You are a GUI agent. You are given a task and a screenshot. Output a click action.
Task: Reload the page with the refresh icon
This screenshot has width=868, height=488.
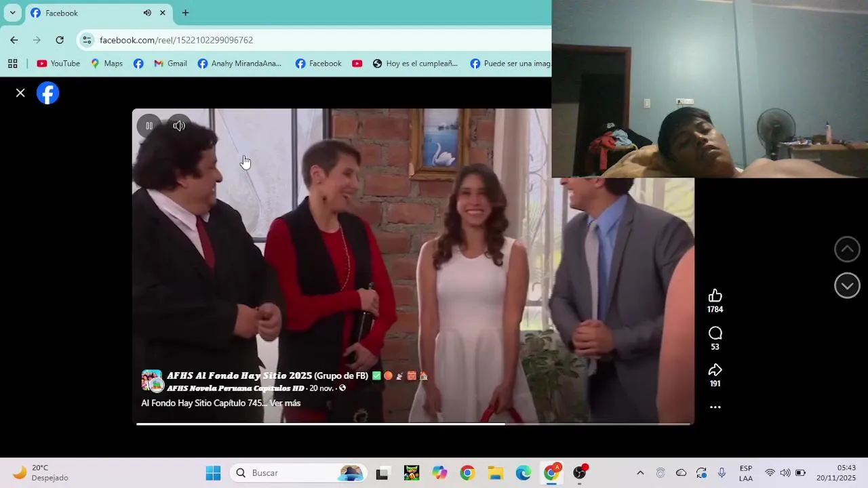coord(60,40)
